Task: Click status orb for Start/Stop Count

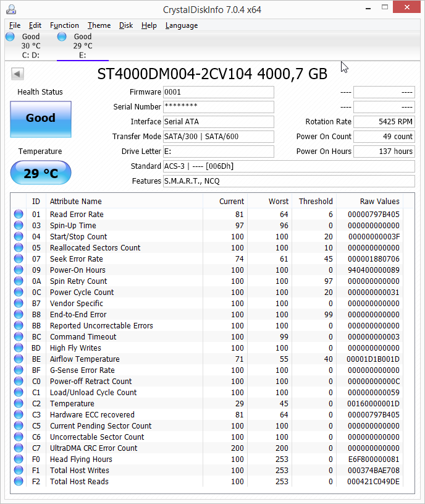Action: pos(19,237)
